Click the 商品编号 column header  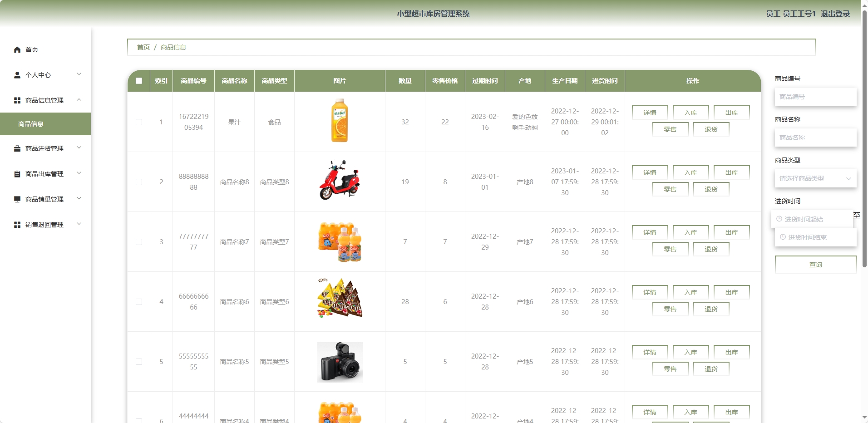coord(193,81)
